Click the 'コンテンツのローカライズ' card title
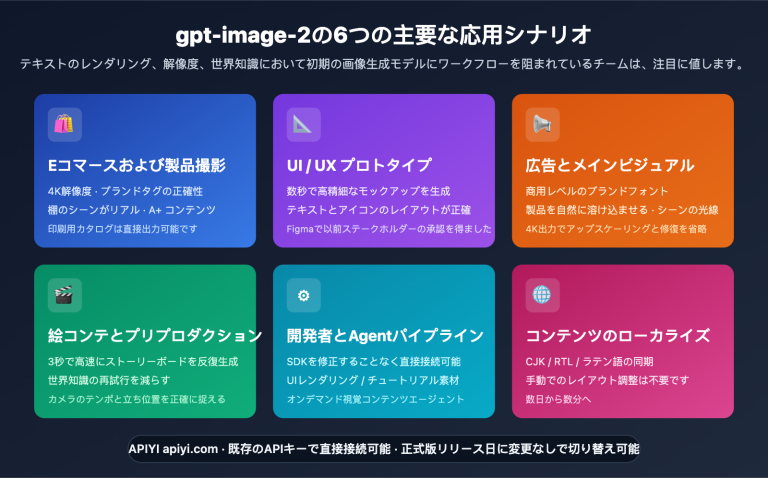Viewport: 768px width, 478px height. point(618,336)
